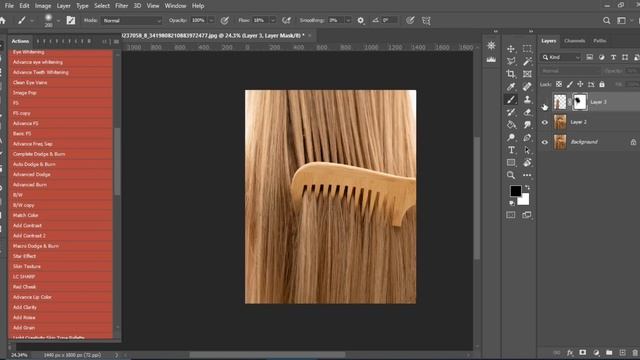Select the Eraser tool
The height and width of the screenshot is (360, 640).
click(527, 112)
